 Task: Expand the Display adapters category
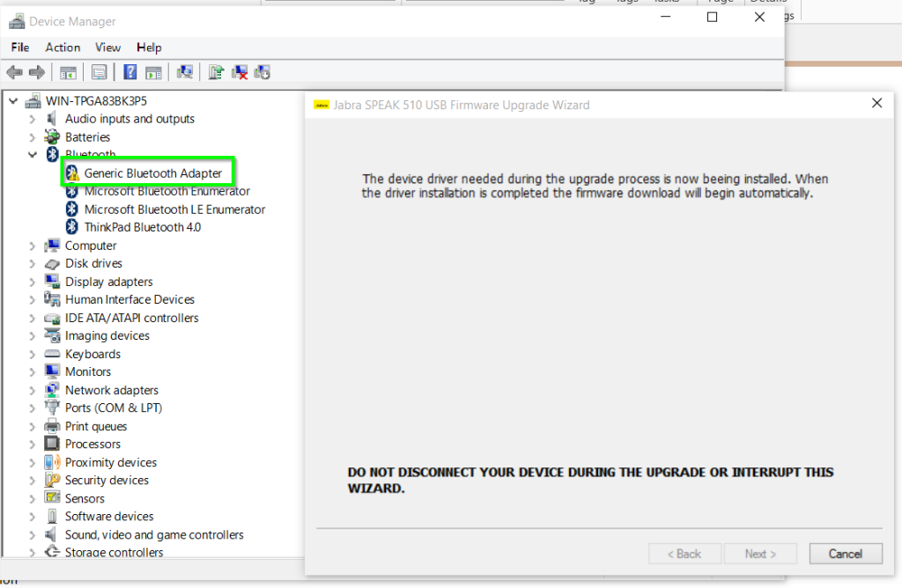tap(33, 283)
